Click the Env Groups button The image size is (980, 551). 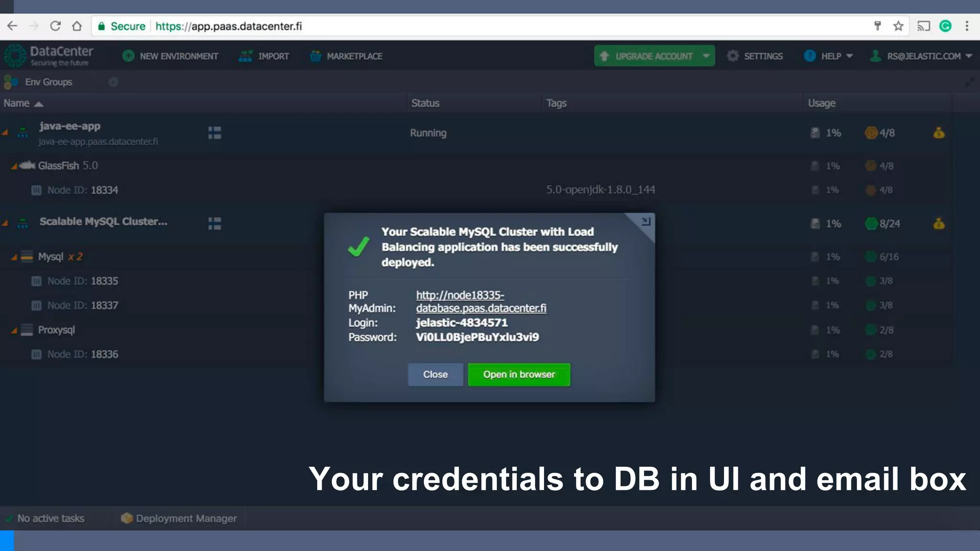(38, 82)
